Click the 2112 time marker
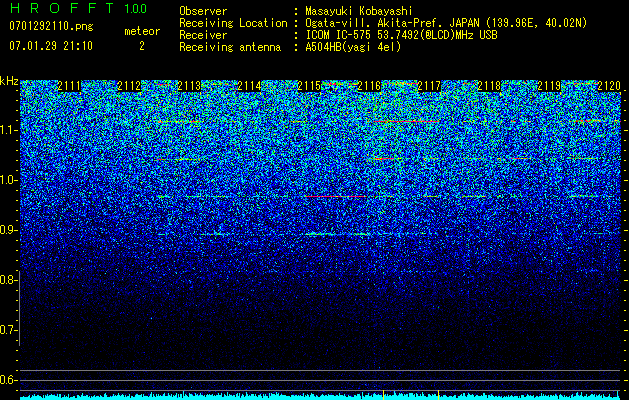 (x=129, y=86)
